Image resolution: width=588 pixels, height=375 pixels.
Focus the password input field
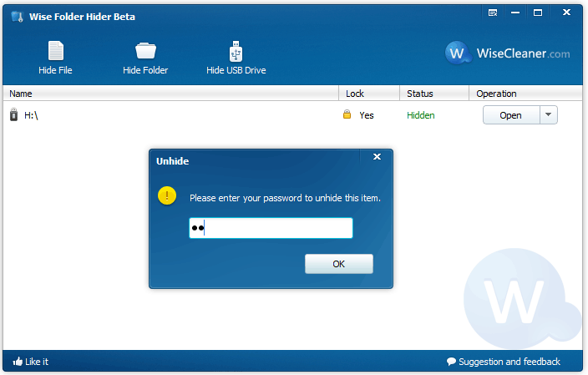click(271, 228)
